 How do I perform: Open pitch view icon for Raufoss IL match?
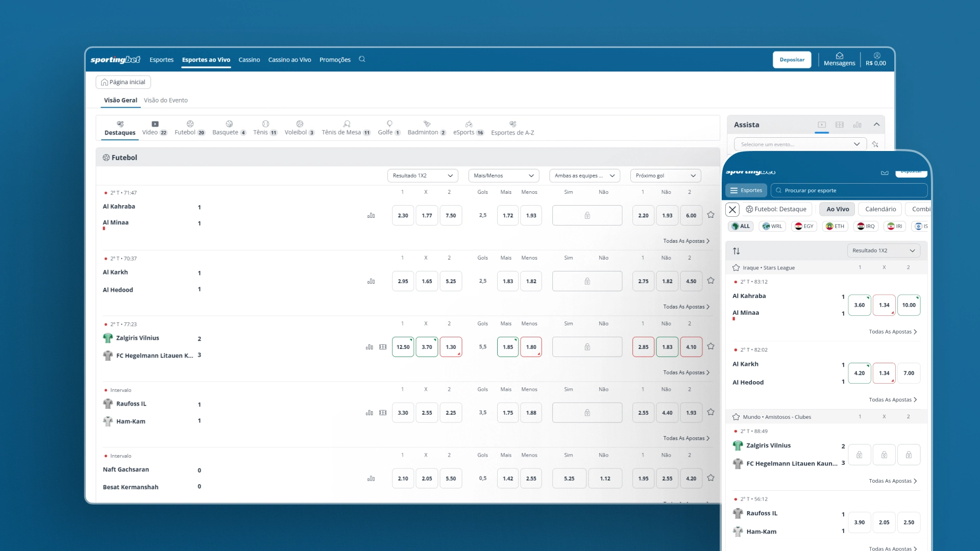tap(383, 413)
